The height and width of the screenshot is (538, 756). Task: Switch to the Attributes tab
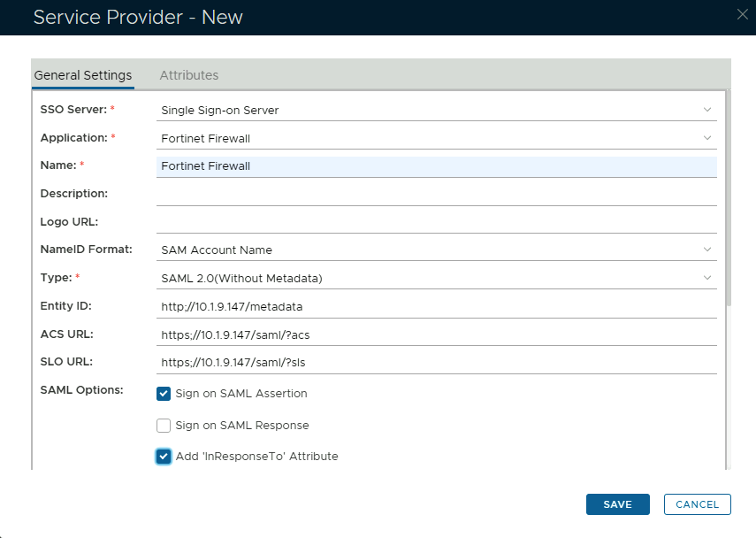[x=188, y=75]
